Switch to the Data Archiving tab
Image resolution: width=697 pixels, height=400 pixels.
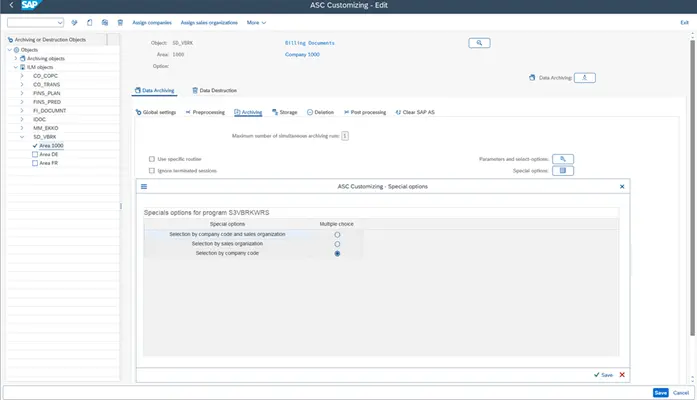click(154, 90)
